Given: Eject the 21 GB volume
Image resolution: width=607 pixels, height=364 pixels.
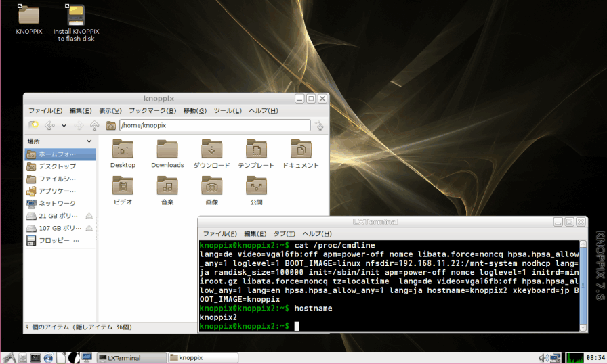Looking at the screenshot, I should (89, 216).
